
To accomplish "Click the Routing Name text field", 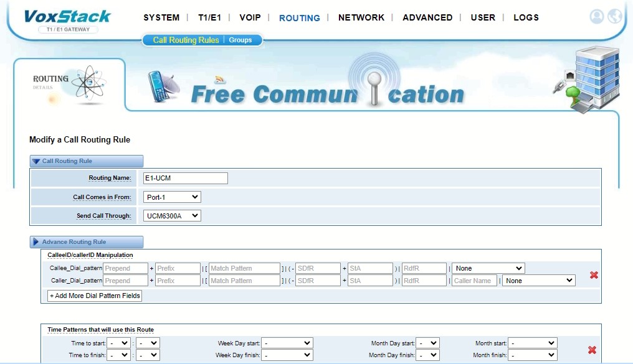I will tap(185, 179).
